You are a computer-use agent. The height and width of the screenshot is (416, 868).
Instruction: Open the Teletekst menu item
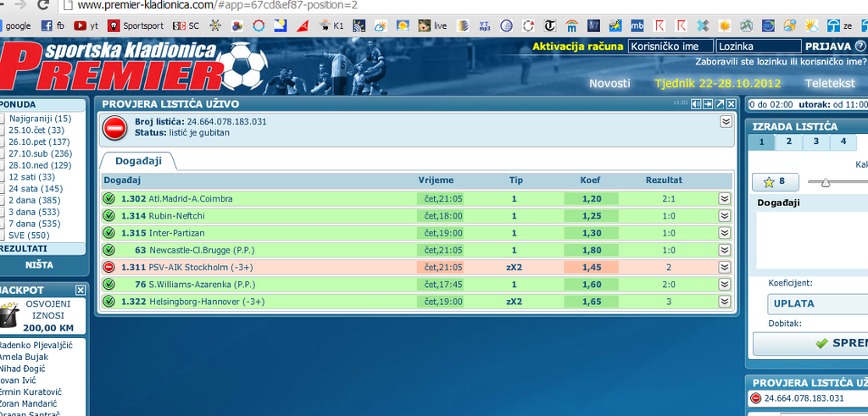(x=831, y=84)
